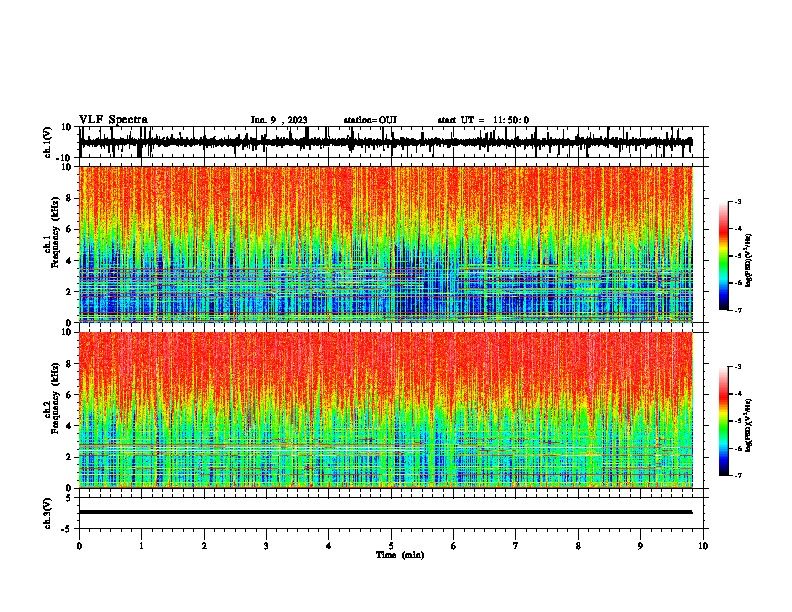
Task: Click the "station=OUI" label
Action: pyautogui.click(x=370, y=120)
